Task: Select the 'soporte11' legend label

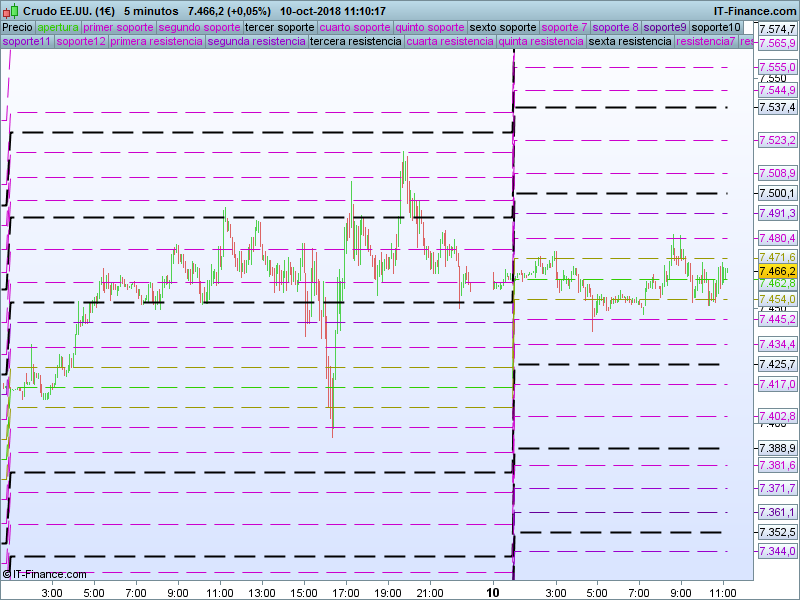Action: tap(27, 42)
